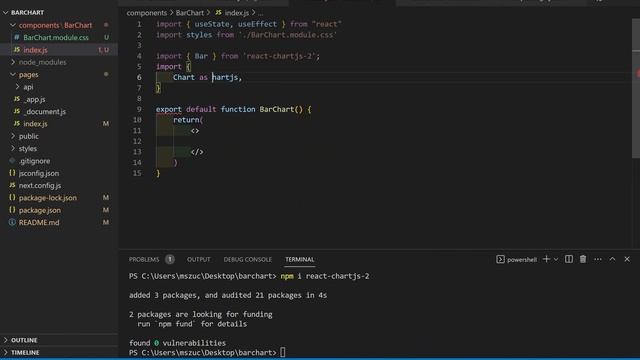Click the powershell terminal icon

point(500,260)
